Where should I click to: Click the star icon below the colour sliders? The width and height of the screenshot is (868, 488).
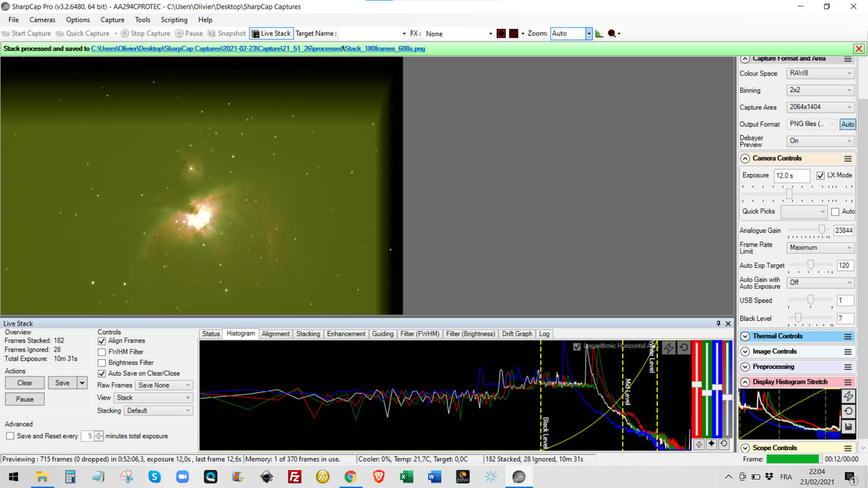711,444
